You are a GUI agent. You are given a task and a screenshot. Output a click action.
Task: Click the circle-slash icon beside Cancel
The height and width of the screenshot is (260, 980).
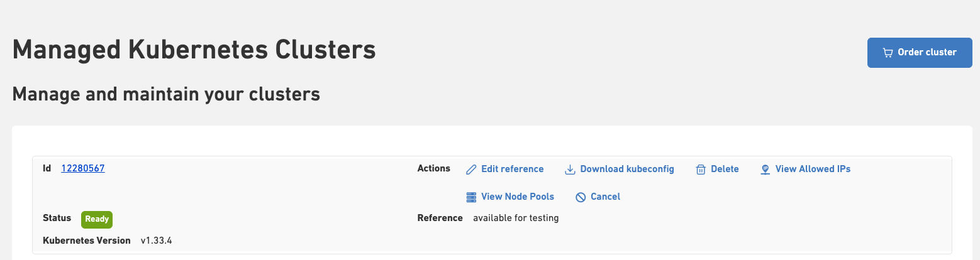pos(581,197)
